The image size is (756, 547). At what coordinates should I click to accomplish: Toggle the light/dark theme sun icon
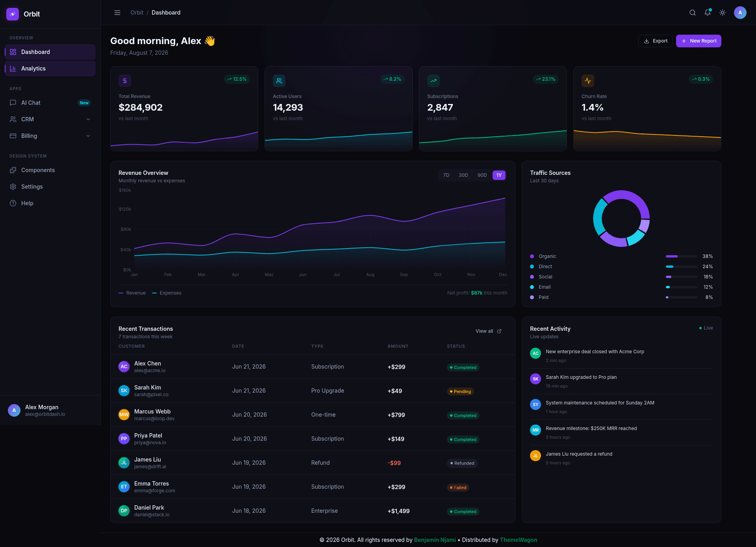(723, 13)
